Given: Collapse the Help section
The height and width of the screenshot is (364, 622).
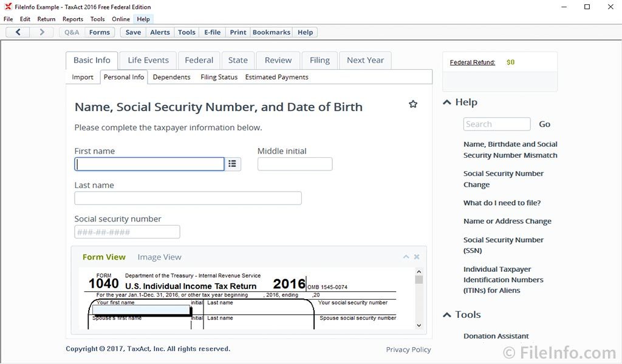Looking at the screenshot, I should point(447,102).
